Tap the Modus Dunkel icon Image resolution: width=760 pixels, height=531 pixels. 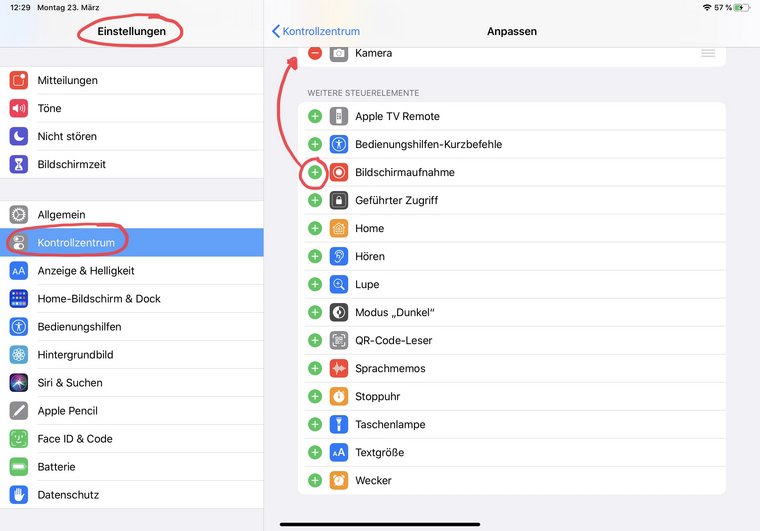(x=339, y=312)
